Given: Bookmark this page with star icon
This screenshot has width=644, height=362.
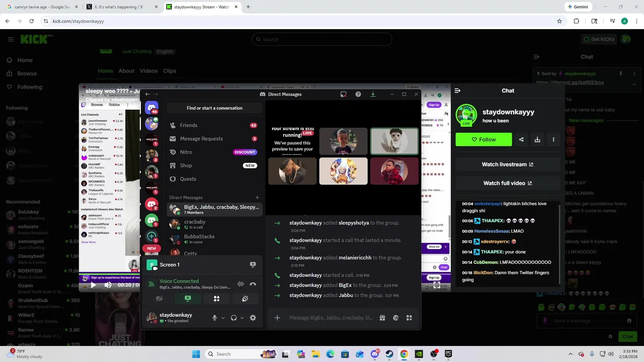Looking at the screenshot, I should coord(559,21).
